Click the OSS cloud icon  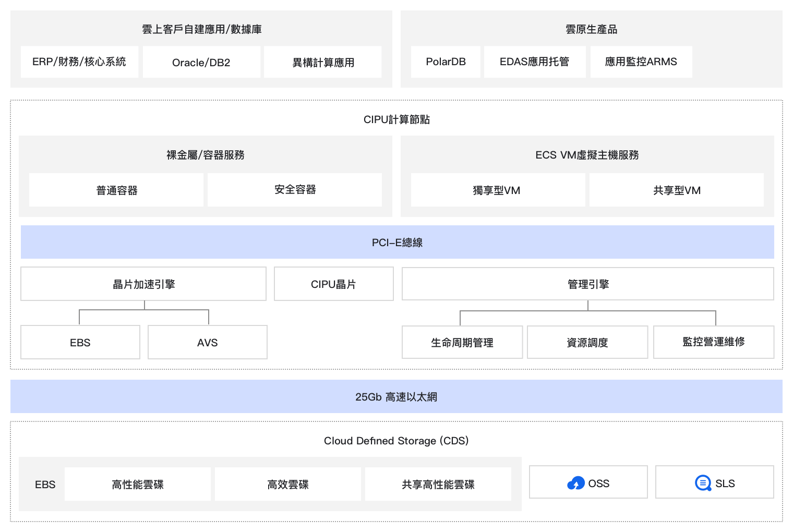pos(576,483)
